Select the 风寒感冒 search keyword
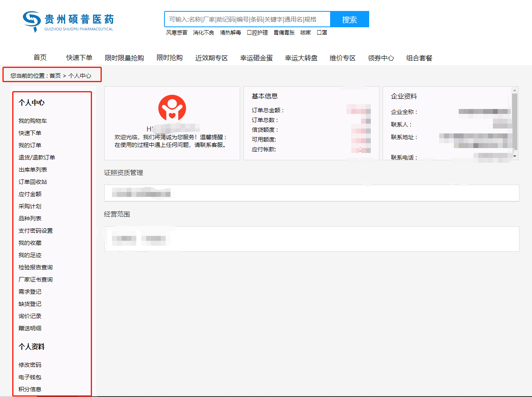The height and width of the screenshot is (397, 532). pos(177,33)
